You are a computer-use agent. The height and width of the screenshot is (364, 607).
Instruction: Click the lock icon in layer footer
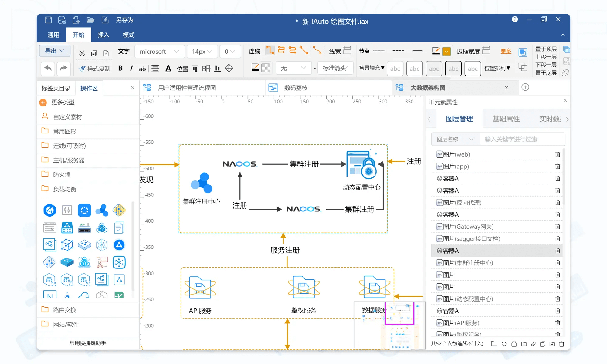pyautogui.click(x=514, y=344)
